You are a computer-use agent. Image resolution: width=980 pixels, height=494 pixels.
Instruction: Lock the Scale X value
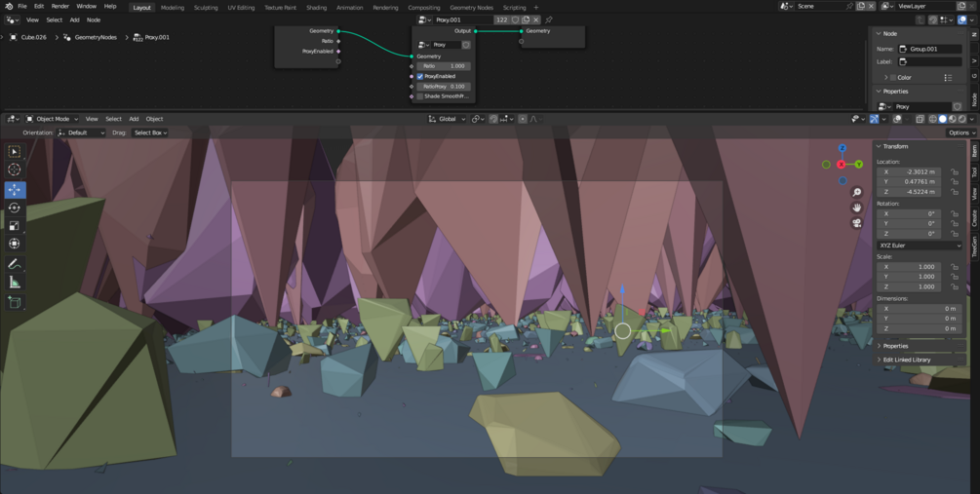954,267
